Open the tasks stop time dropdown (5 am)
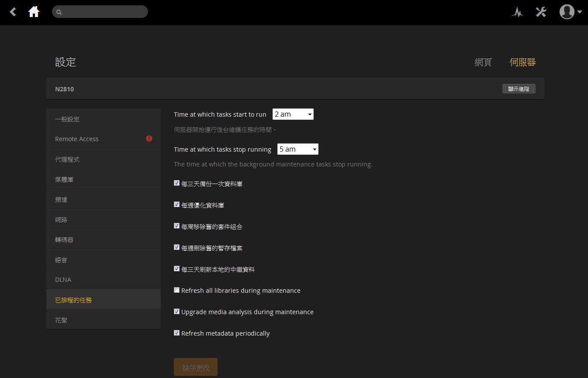 click(x=298, y=149)
